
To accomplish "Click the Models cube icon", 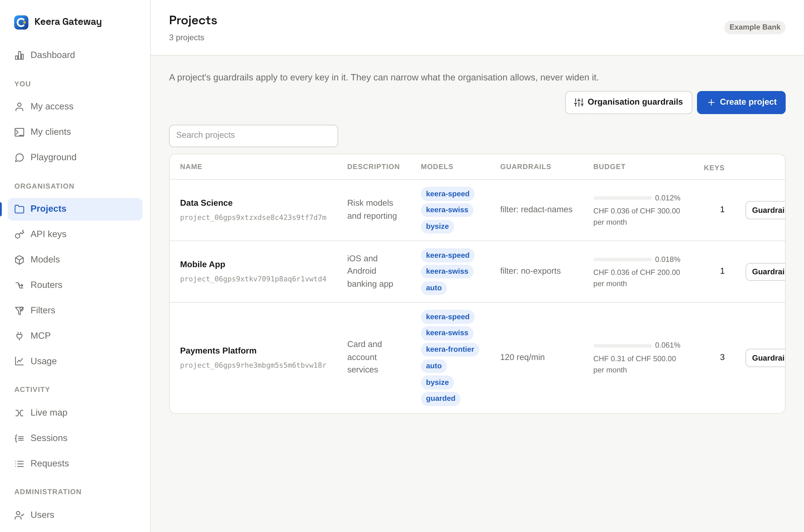I will click(19, 260).
